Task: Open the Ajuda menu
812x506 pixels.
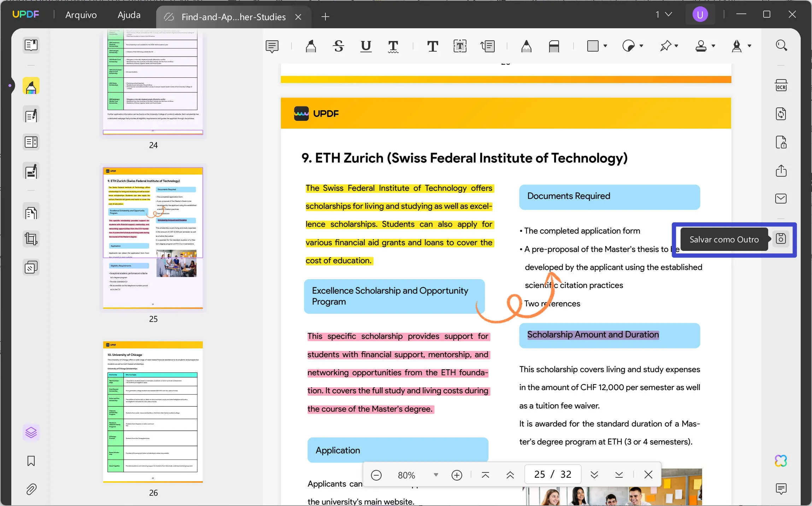Action: click(129, 15)
